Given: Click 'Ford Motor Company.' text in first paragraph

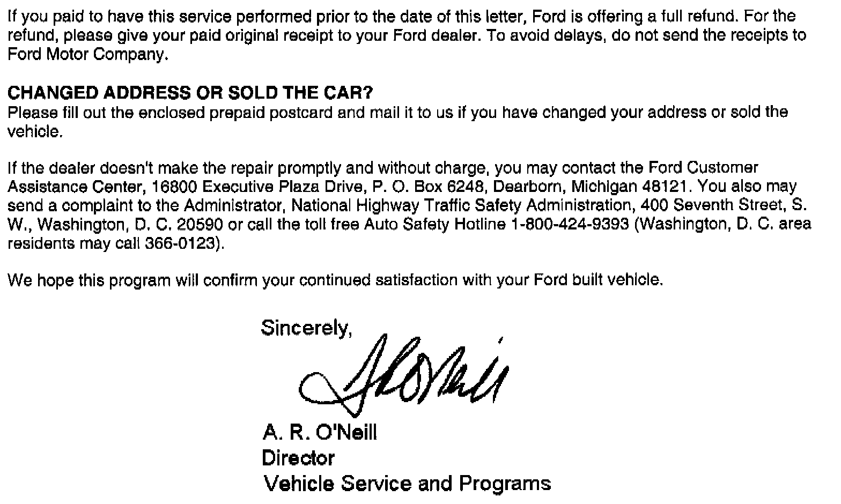Looking at the screenshot, I should click(87, 55).
